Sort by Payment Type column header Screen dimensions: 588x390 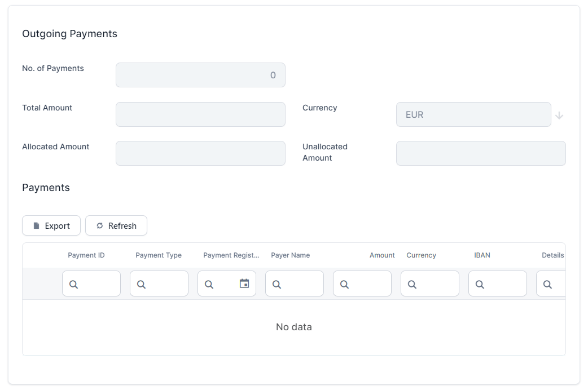159,255
